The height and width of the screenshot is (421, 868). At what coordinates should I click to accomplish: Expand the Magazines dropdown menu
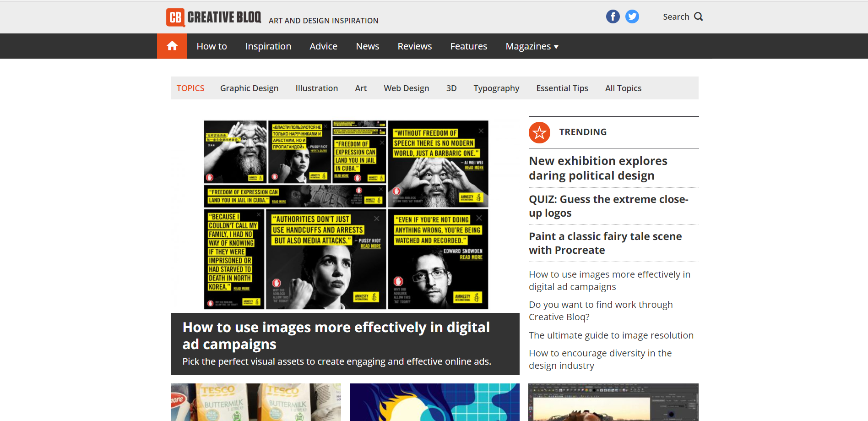[532, 46]
